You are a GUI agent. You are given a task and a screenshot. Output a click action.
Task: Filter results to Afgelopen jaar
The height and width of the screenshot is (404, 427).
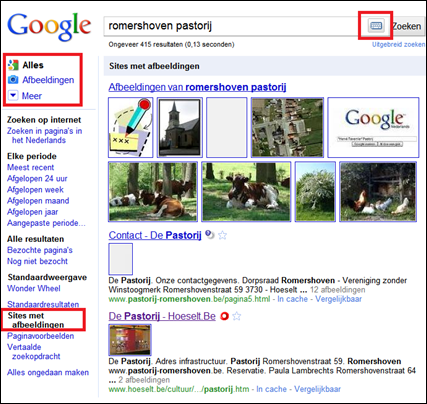coord(33,212)
